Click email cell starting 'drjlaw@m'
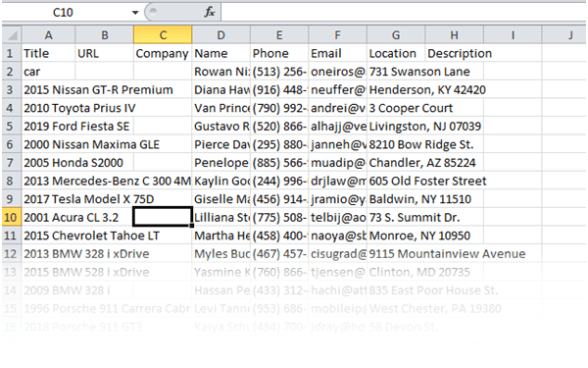Viewport: 588px width, 368px height. coord(337,181)
